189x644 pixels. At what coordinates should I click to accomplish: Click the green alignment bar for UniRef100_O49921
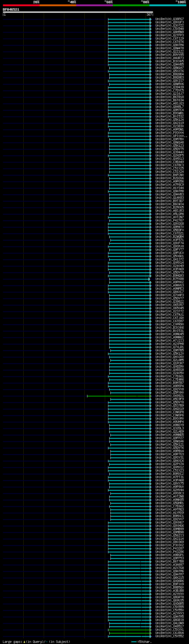(x=119, y=396)
